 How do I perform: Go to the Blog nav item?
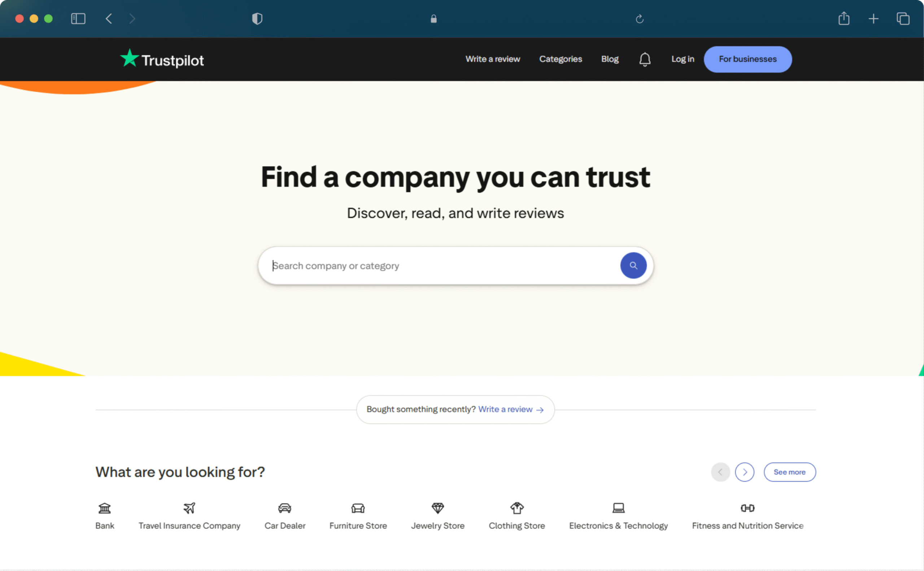tap(610, 59)
